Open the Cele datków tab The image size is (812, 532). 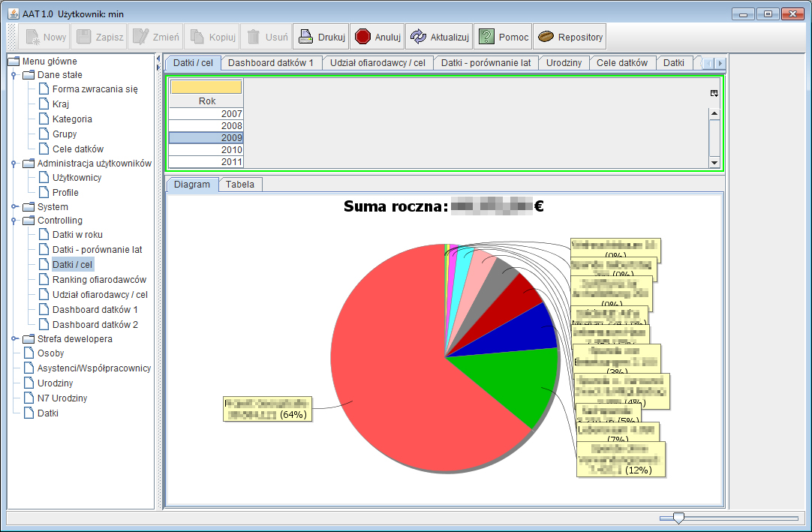622,63
